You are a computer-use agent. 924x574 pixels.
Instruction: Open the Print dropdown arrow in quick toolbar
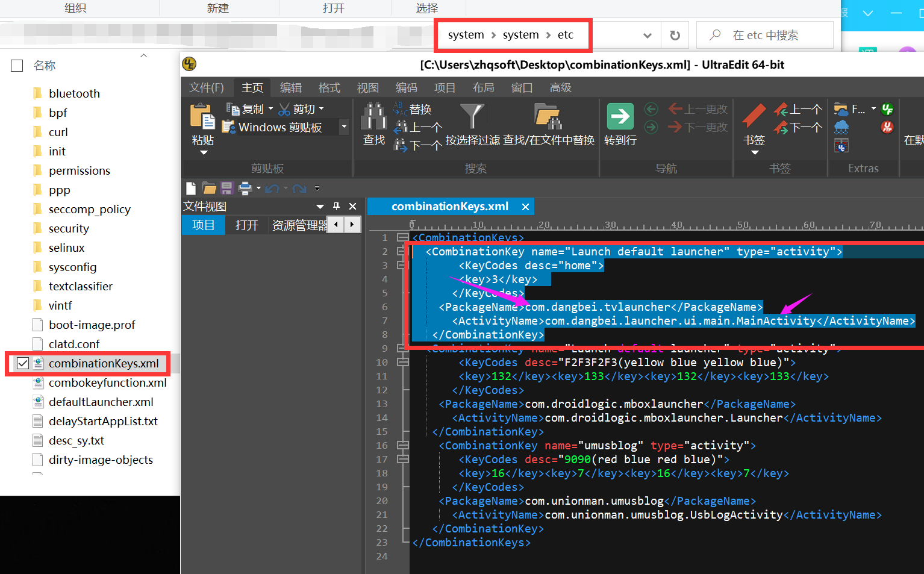259,189
